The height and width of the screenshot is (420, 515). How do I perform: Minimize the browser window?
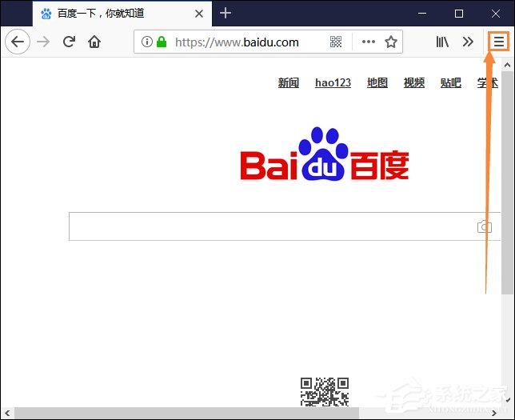click(x=422, y=14)
